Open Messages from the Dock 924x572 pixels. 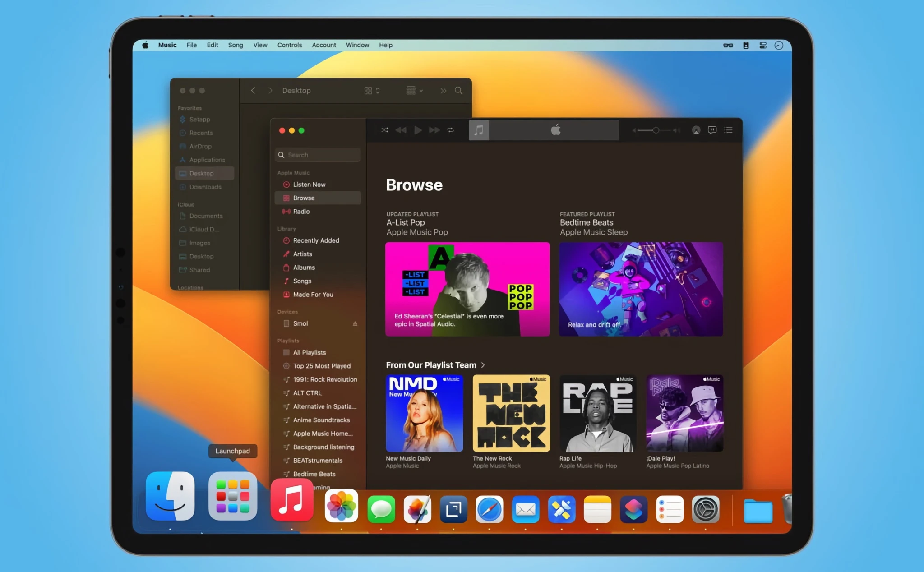(x=381, y=510)
